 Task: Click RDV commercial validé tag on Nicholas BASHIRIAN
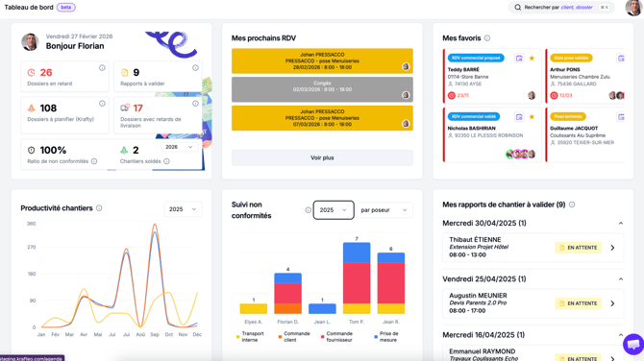pos(474,117)
